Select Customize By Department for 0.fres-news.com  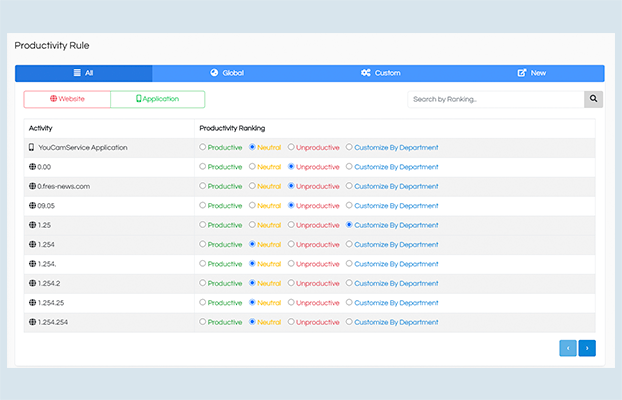349,186
